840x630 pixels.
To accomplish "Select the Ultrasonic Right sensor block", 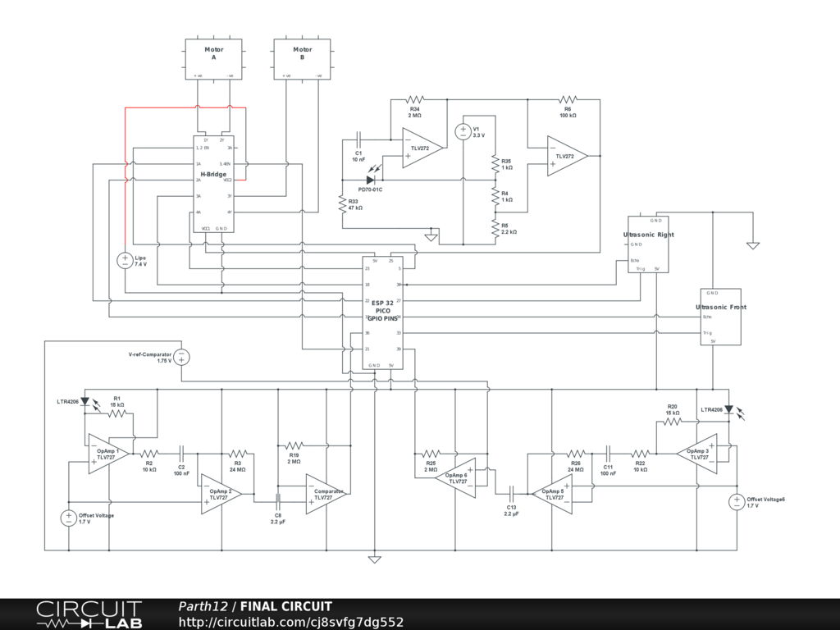I will 649,244.
